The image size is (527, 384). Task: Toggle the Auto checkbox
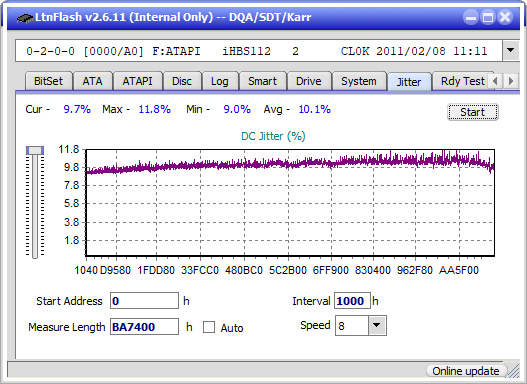pos(209,327)
